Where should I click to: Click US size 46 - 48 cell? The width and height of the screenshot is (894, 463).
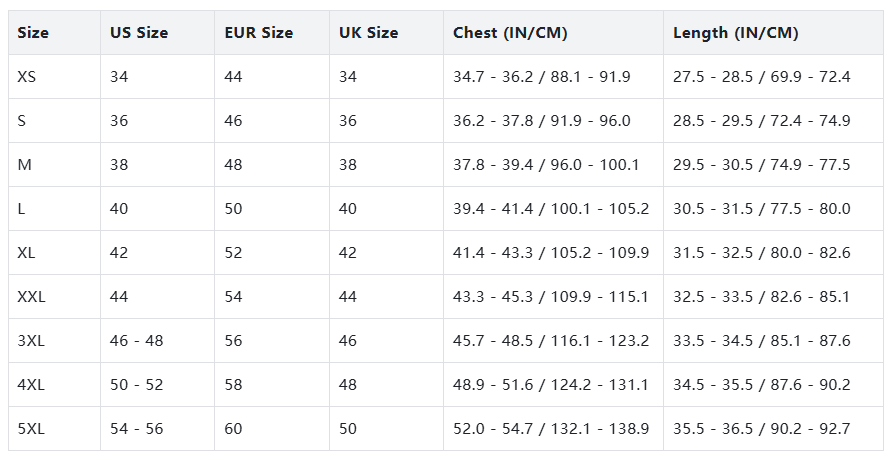coord(136,341)
